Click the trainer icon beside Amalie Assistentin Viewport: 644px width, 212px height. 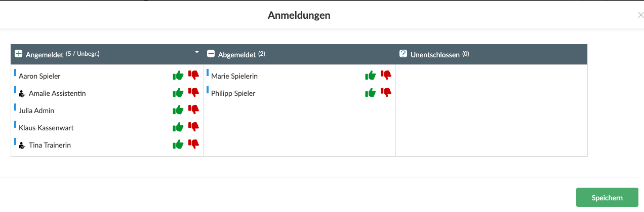(x=22, y=93)
